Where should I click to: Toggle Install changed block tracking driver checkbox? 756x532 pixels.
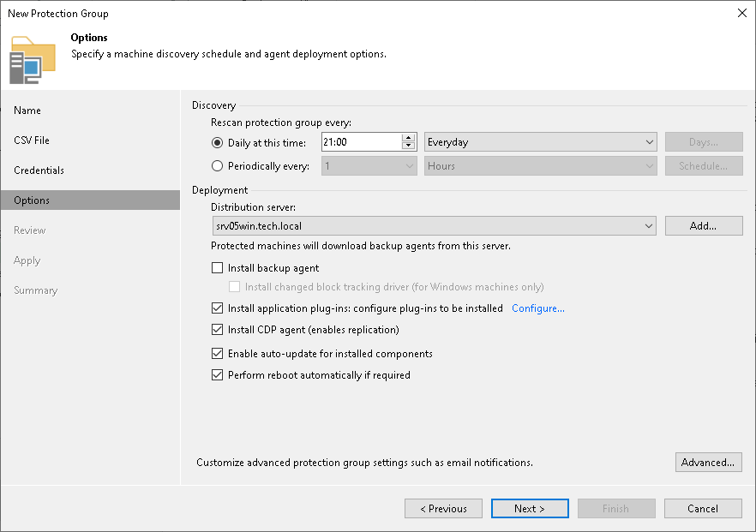[234, 287]
